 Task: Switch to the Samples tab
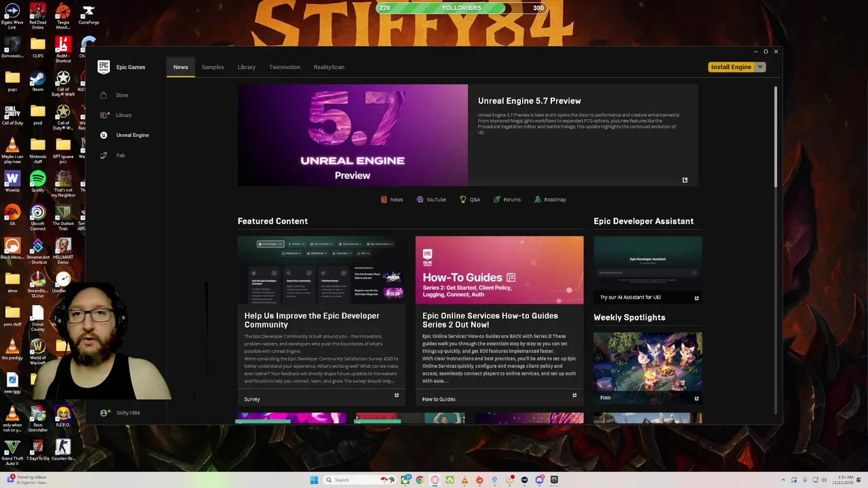point(212,67)
